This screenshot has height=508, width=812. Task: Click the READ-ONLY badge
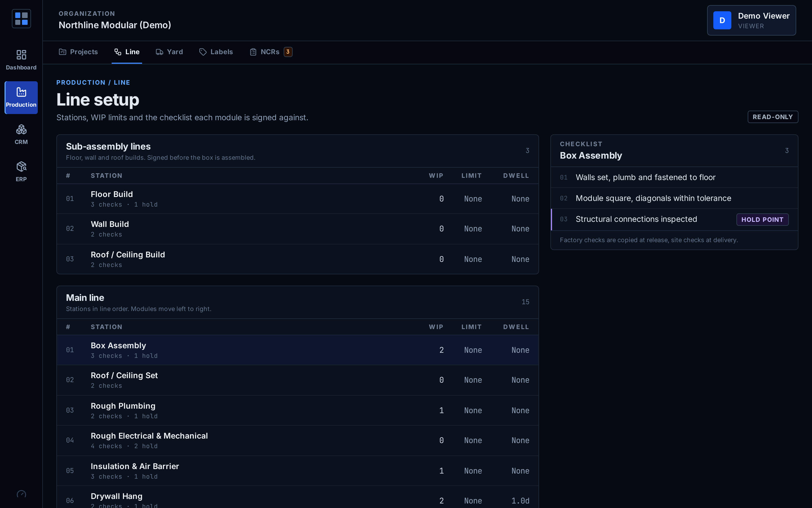click(x=773, y=117)
